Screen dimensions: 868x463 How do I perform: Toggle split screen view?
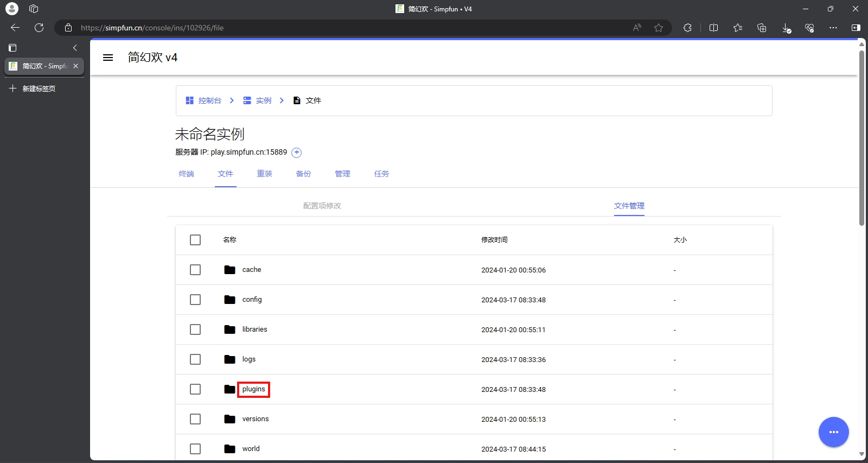[713, 28]
